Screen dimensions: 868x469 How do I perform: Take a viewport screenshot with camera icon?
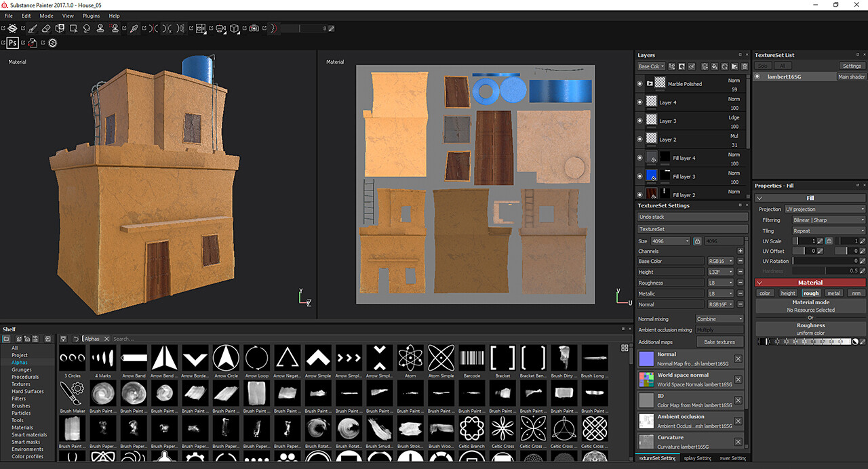254,28
